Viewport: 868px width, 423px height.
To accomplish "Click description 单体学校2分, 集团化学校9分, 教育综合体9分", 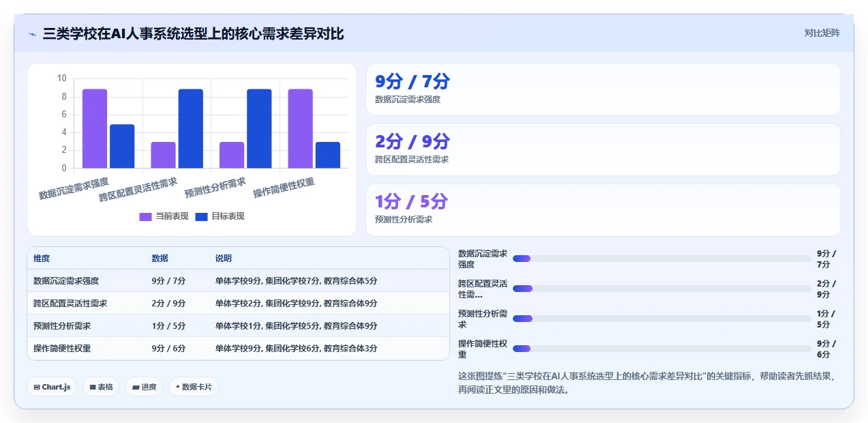I will [297, 304].
